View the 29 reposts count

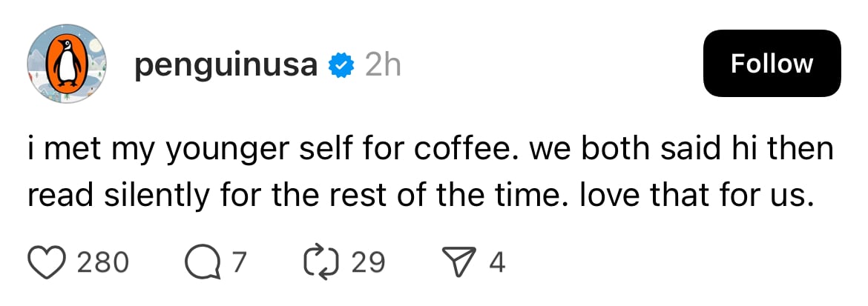pyautogui.click(x=368, y=262)
